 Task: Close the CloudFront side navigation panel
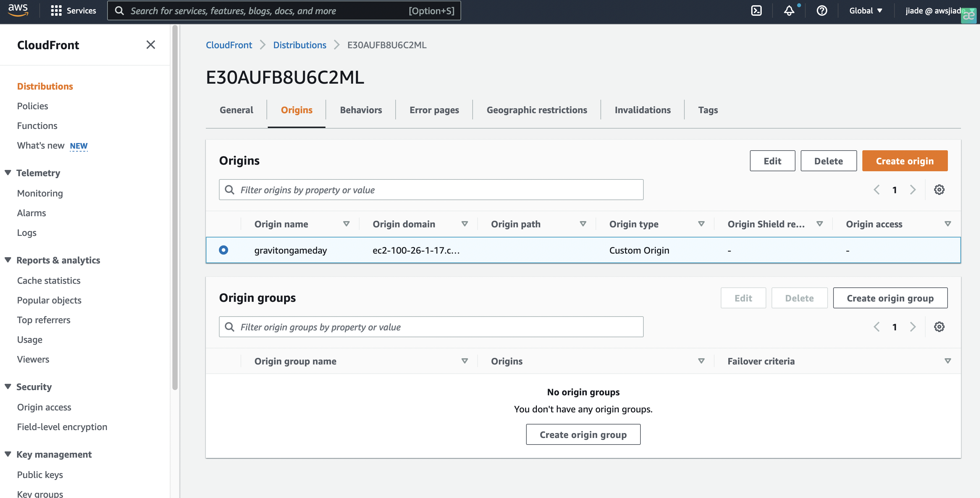(151, 45)
